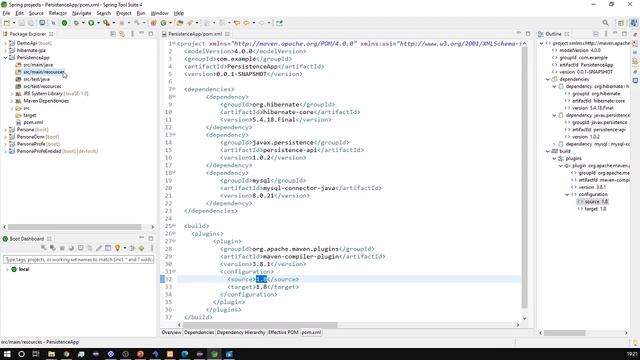Click the Stop icon in Boot Dashboard toolbar
This screenshot has width=640, height=360.
62,248
